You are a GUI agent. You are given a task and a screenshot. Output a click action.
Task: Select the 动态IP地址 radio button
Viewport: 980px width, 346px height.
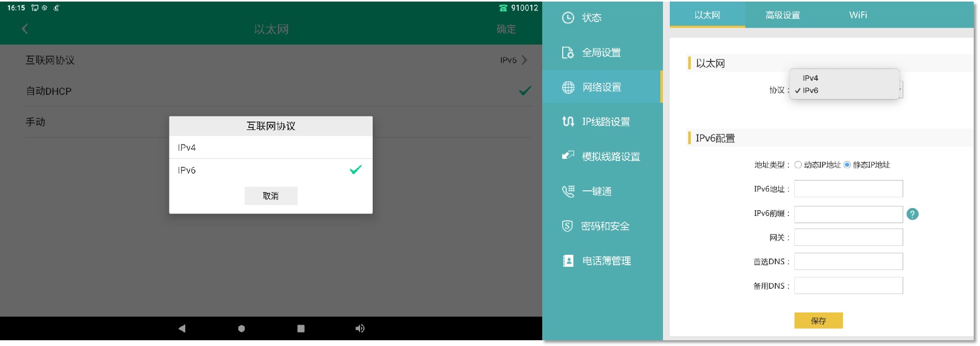(x=798, y=165)
